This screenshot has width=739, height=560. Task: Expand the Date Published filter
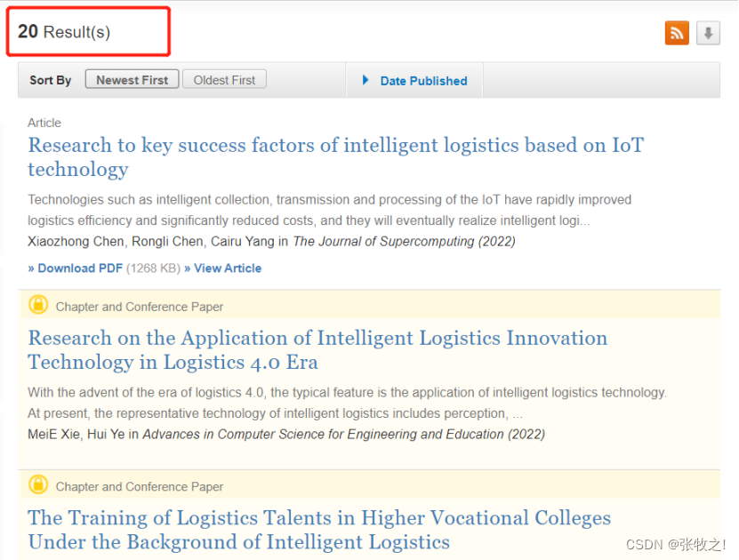click(x=423, y=81)
